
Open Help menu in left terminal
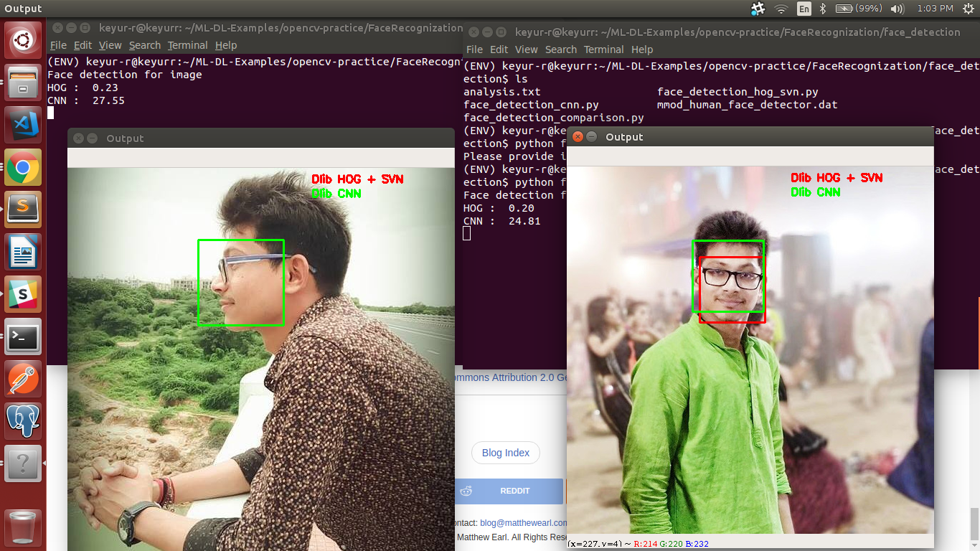click(x=226, y=45)
